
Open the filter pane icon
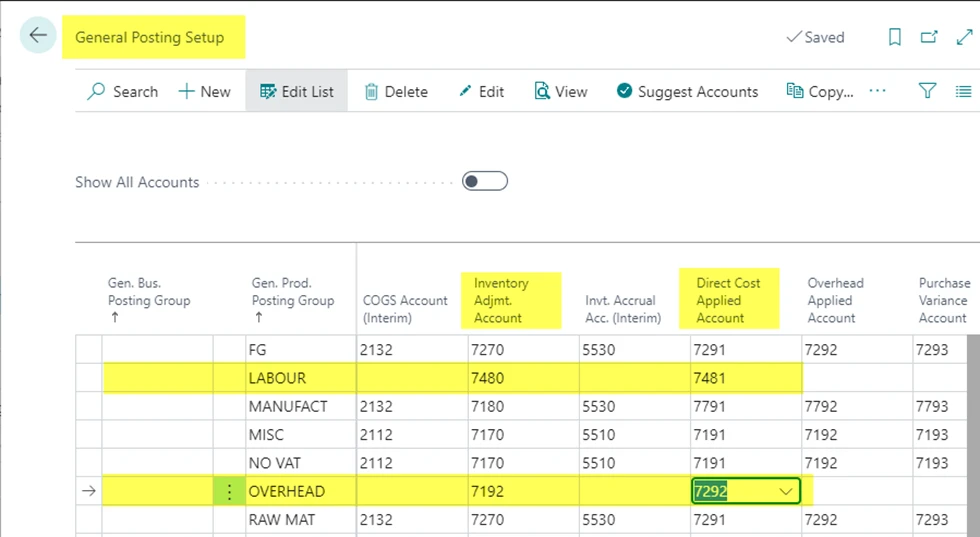click(x=927, y=91)
